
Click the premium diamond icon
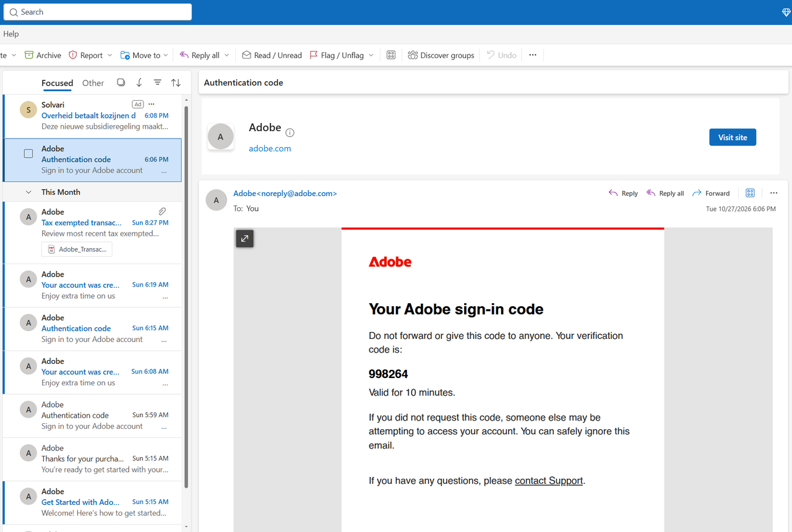(x=786, y=12)
